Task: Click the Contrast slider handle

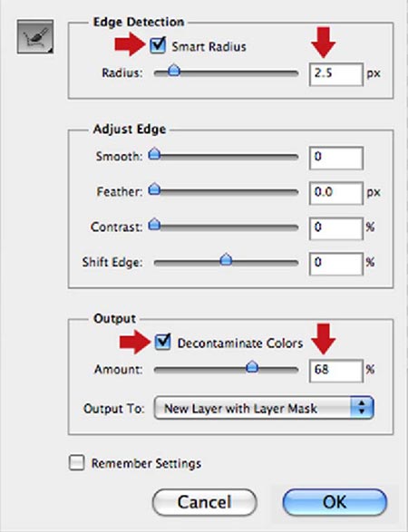Action: [x=154, y=225]
